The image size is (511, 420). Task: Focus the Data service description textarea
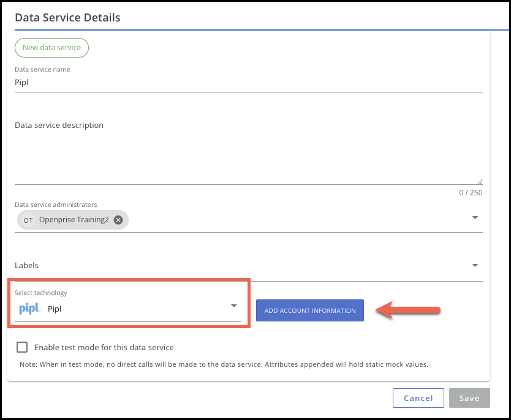coord(248,151)
